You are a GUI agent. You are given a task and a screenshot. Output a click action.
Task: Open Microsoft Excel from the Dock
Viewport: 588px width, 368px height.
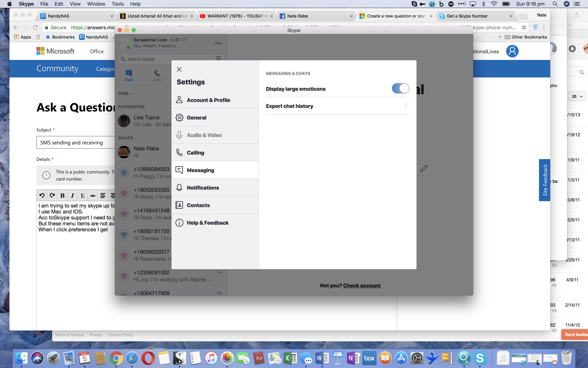point(290,358)
